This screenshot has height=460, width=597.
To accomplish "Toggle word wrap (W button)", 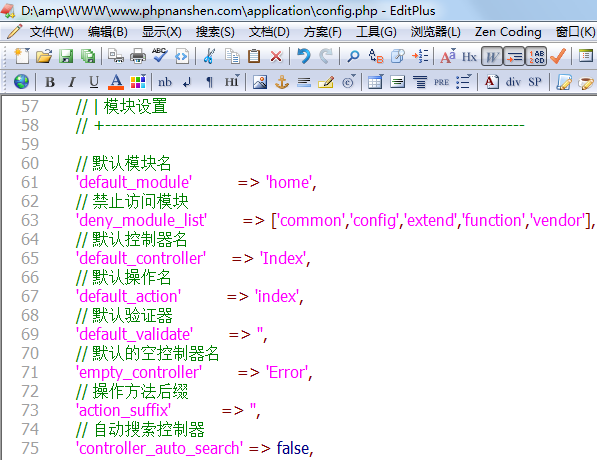I will [x=492, y=56].
